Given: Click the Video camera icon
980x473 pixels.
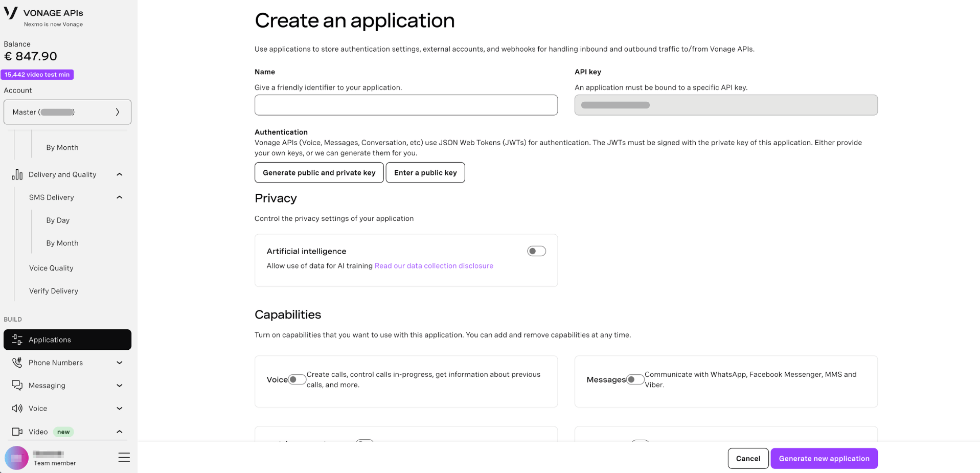Looking at the screenshot, I should pos(17,432).
